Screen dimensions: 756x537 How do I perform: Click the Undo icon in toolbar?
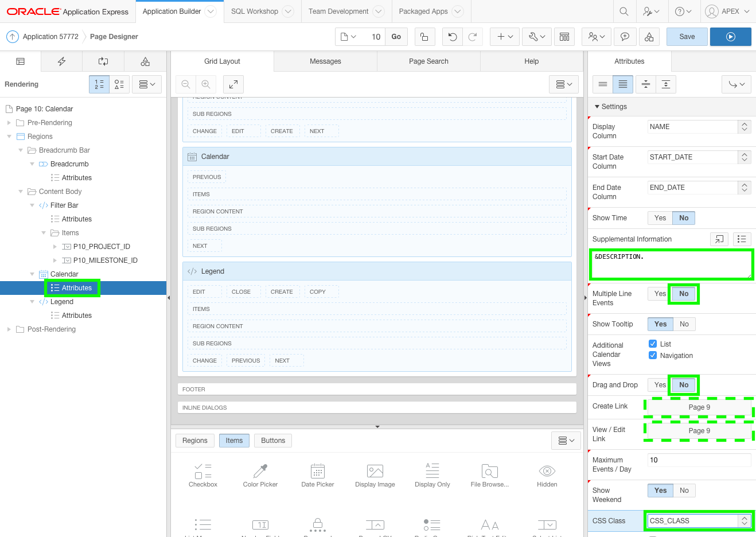453,37
